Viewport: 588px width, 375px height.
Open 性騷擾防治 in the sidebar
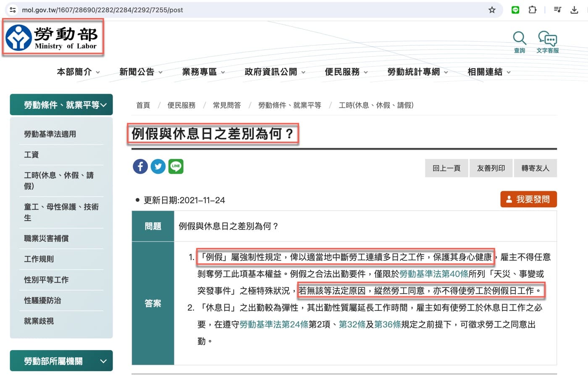pos(42,300)
